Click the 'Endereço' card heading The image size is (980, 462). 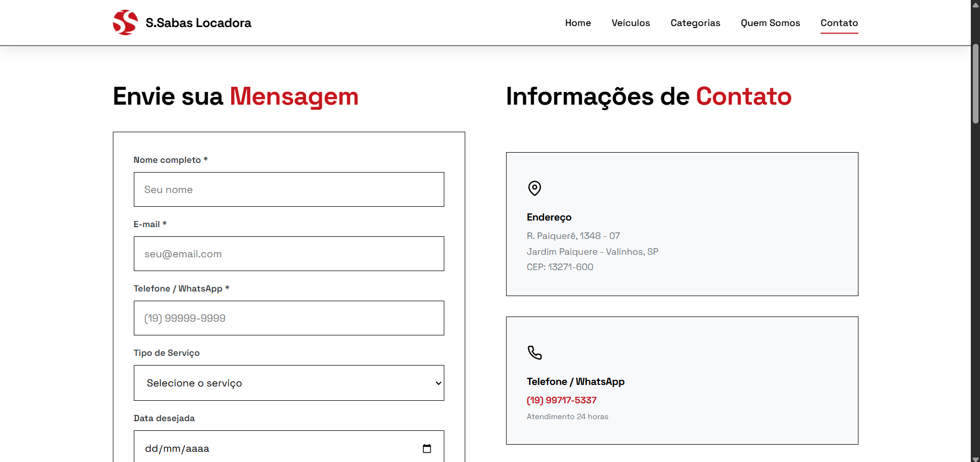click(549, 217)
